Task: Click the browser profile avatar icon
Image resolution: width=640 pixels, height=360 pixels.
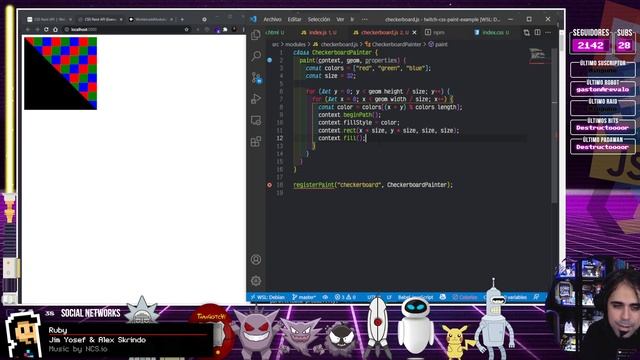Action: [234, 29]
